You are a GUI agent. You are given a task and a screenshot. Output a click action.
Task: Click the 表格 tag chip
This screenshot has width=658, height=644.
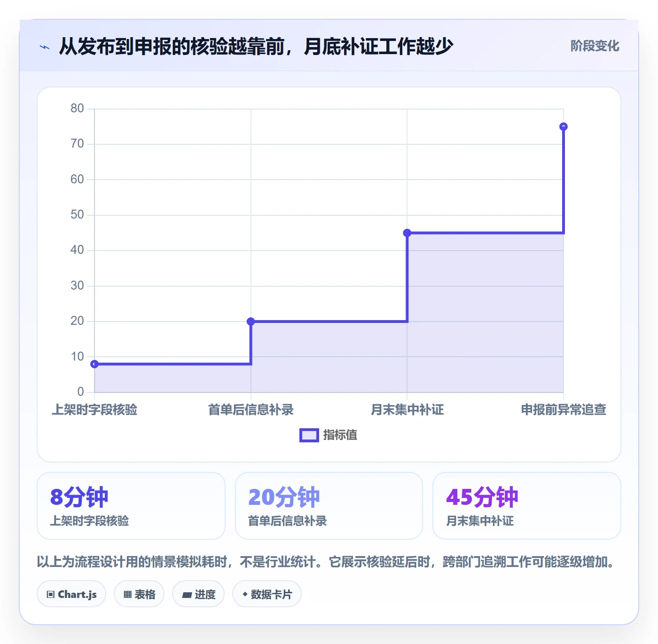point(139,594)
